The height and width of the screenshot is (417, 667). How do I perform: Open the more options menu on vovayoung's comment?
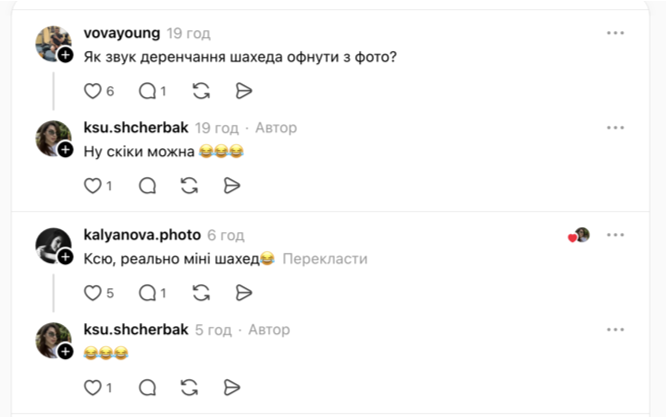coord(615,33)
